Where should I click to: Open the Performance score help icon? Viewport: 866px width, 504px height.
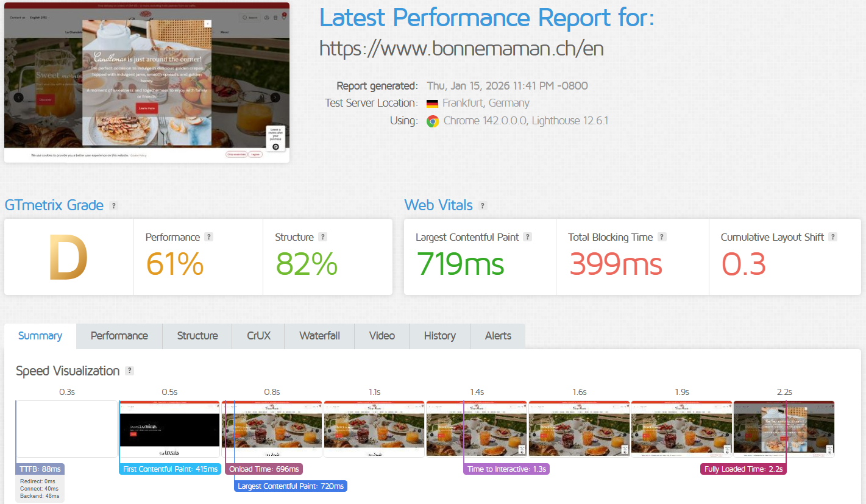pyautogui.click(x=208, y=237)
